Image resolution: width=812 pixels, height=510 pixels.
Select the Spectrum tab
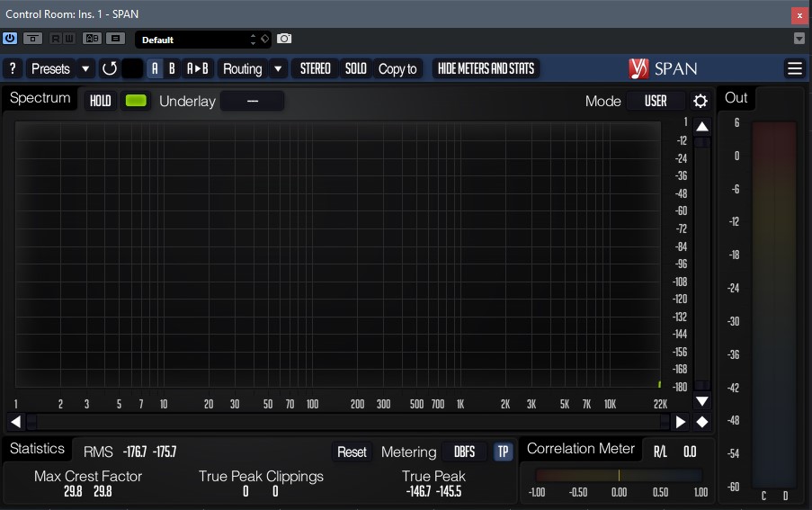40,98
